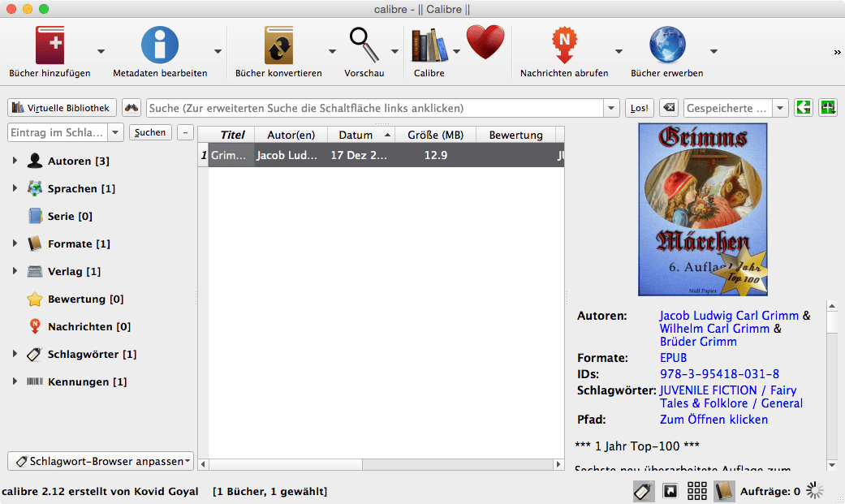Image resolution: width=845 pixels, height=504 pixels.
Task: Click Zum Öffnen klicken path link
Action: (x=714, y=419)
